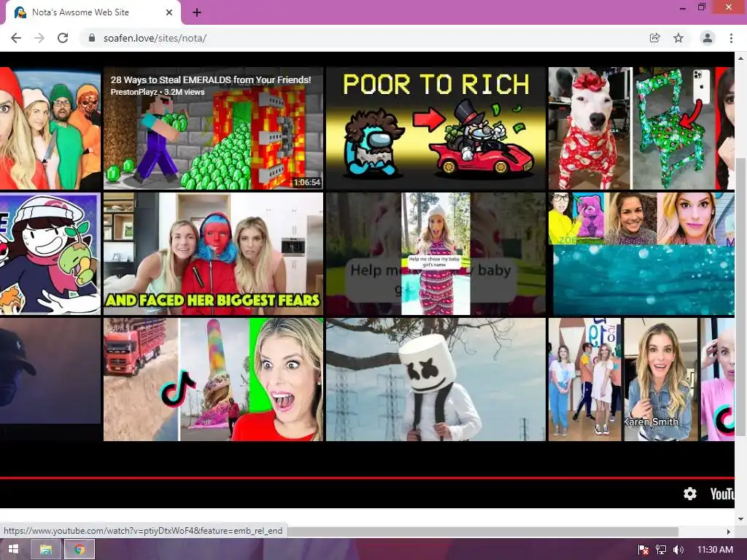Open network tray icon

pos(661,550)
